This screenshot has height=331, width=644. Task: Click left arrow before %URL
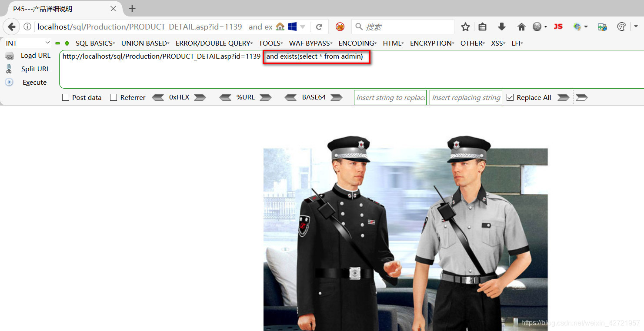click(x=225, y=97)
